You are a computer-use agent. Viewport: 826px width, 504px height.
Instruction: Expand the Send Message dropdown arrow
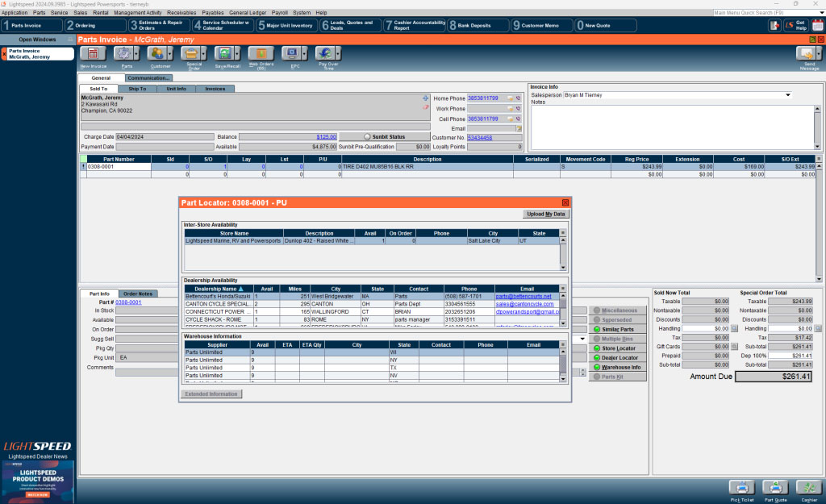(x=820, y=54)
